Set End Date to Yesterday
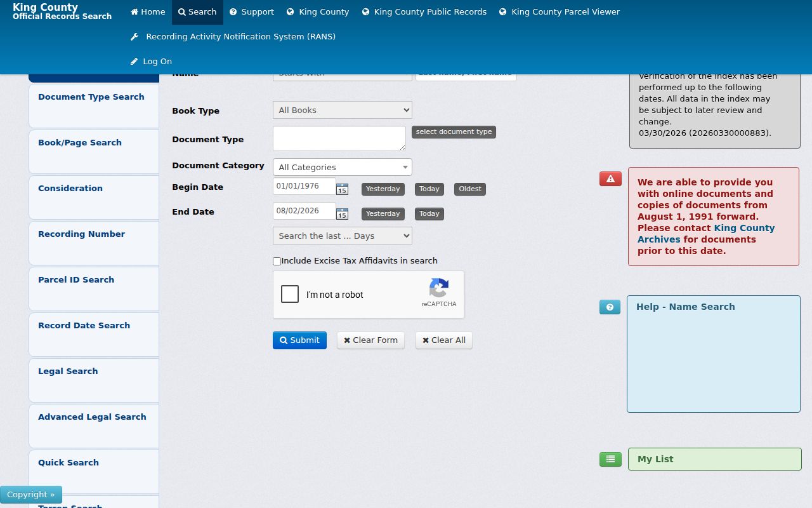Image resolution: width=812 pixels, height=508 pixels. click(x=383, y=214)
